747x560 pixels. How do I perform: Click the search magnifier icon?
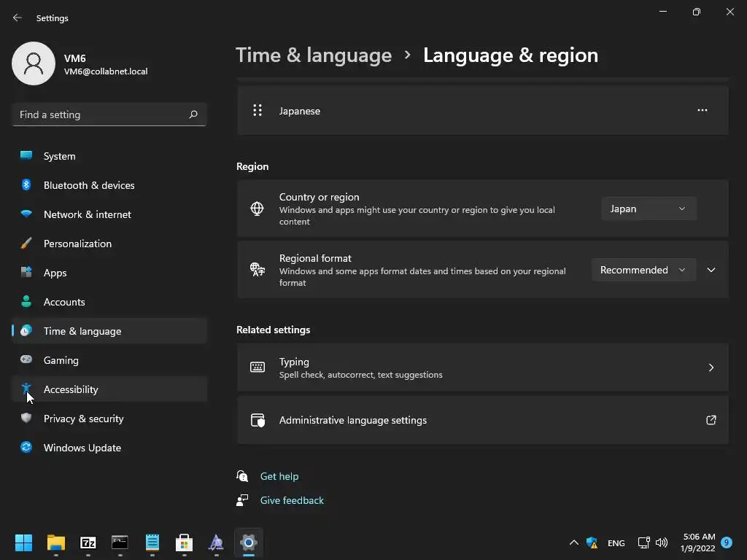click(x=193, y=114)
